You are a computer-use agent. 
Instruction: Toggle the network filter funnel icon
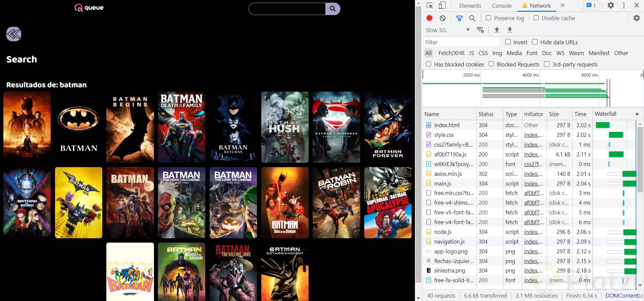pos(460,18)
